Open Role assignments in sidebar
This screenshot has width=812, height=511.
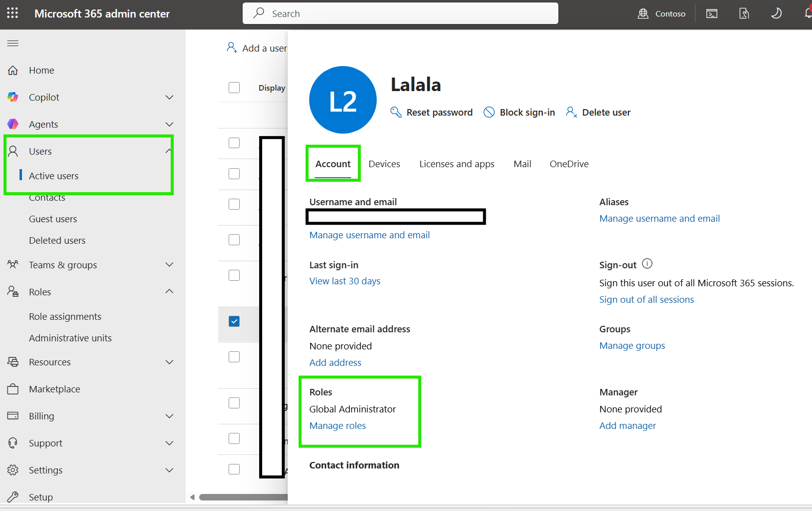click(65, 316)
